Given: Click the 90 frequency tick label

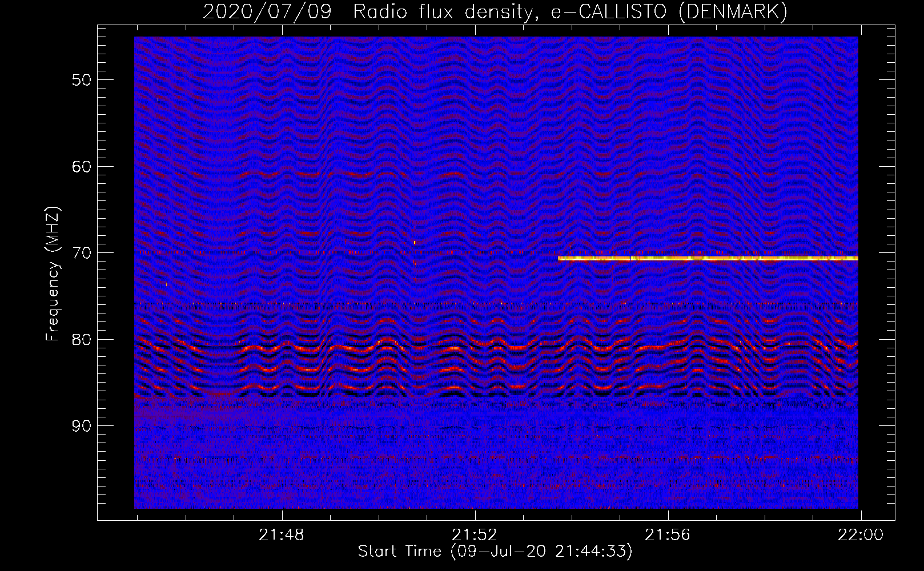Looking at the screenshot, I should [x=82, y=426].
